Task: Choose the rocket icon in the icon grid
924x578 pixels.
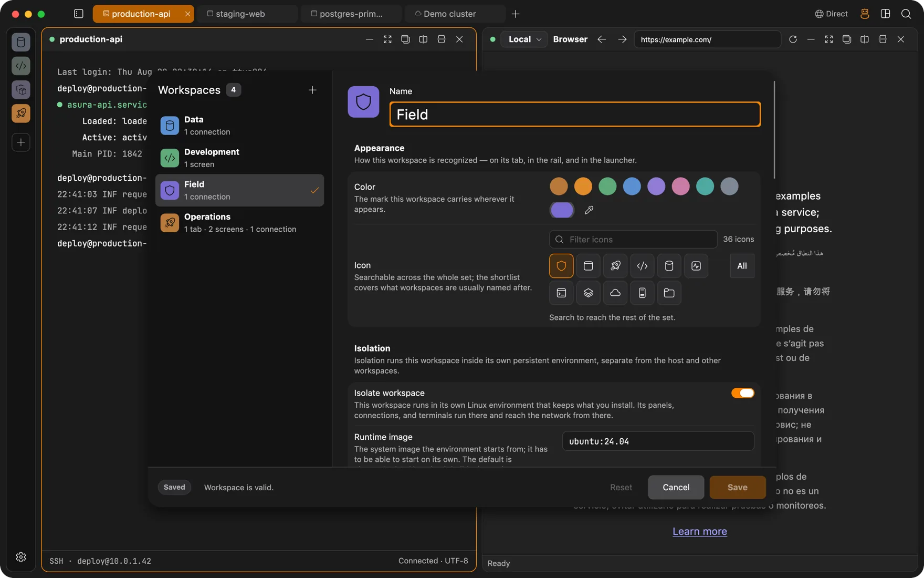Action: click(615, 266)
